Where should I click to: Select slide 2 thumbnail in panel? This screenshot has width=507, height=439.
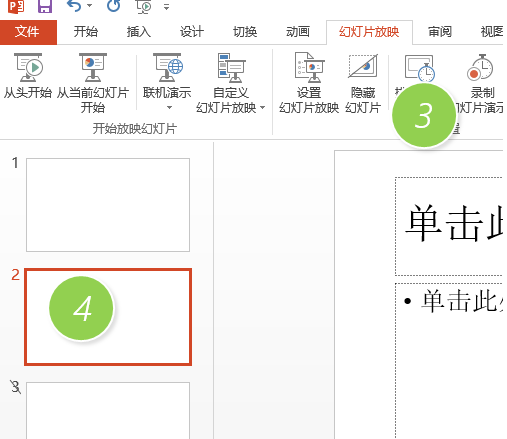point(108,317)
